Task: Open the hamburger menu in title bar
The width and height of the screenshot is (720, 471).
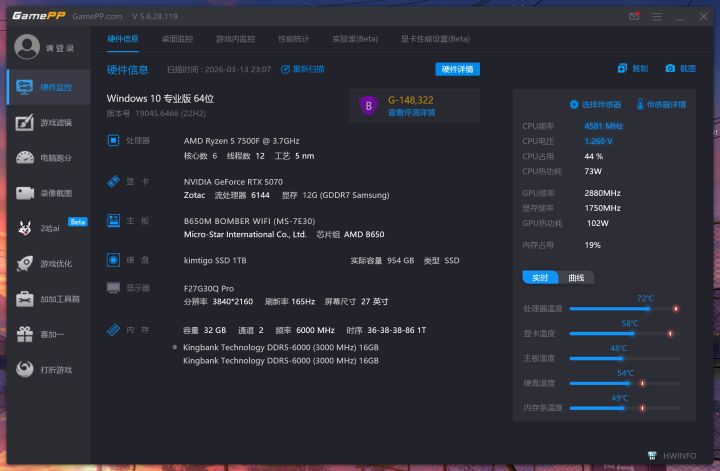Action: tap(657, 17)
